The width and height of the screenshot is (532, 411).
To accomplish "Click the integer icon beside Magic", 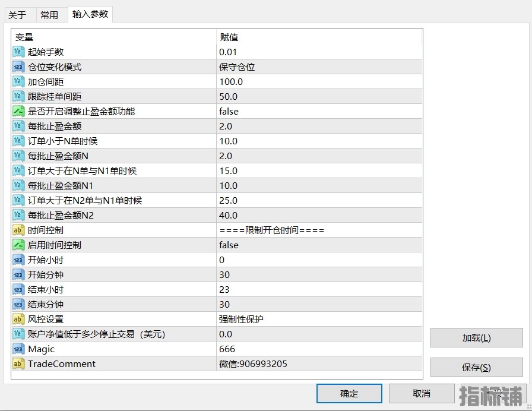I will pyautogui.click(x=18, y=349).
